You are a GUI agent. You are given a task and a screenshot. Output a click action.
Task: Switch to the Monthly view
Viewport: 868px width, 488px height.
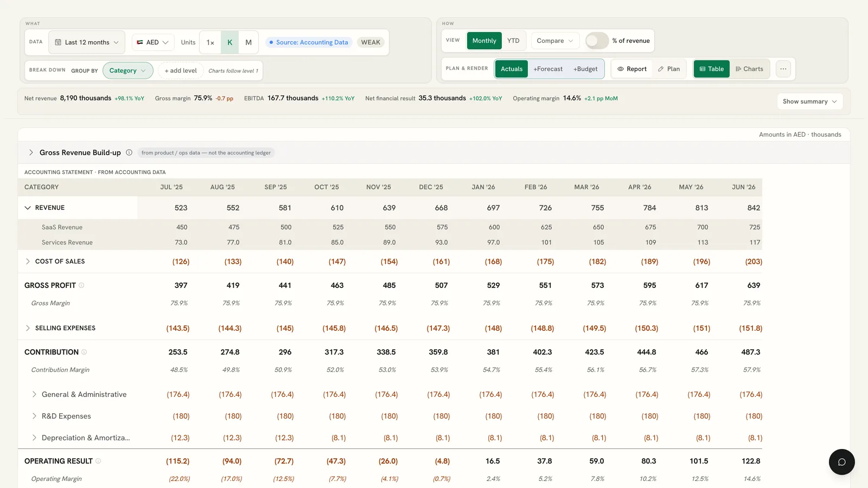484,41
